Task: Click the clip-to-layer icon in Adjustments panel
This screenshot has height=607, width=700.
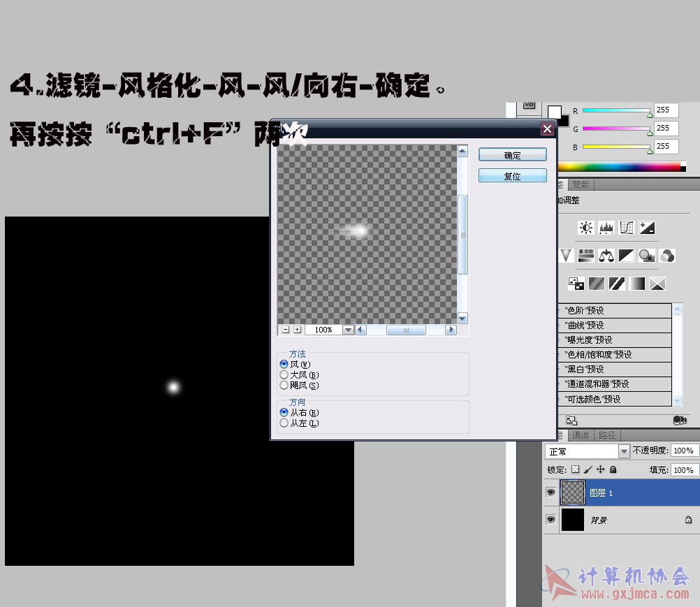Action: point(680,420)
